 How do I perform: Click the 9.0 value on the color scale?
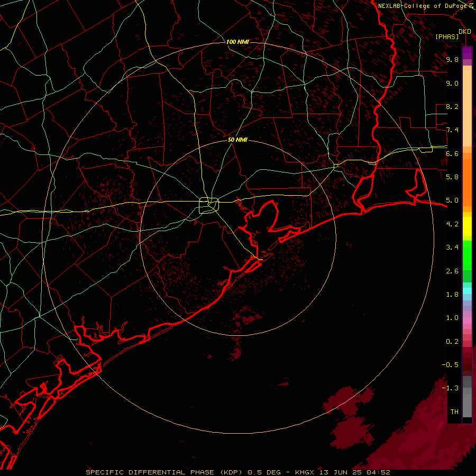[452, 83]
